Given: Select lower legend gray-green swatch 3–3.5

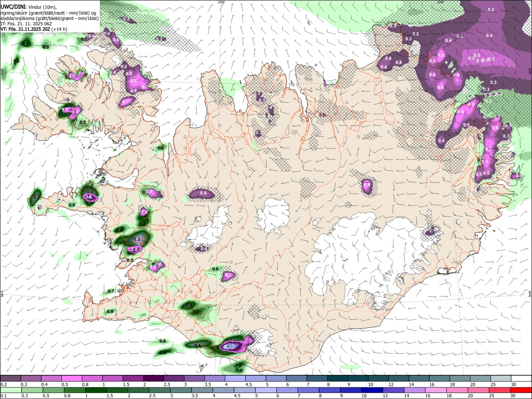Looking at the screenshot, I should click(180, 390).
